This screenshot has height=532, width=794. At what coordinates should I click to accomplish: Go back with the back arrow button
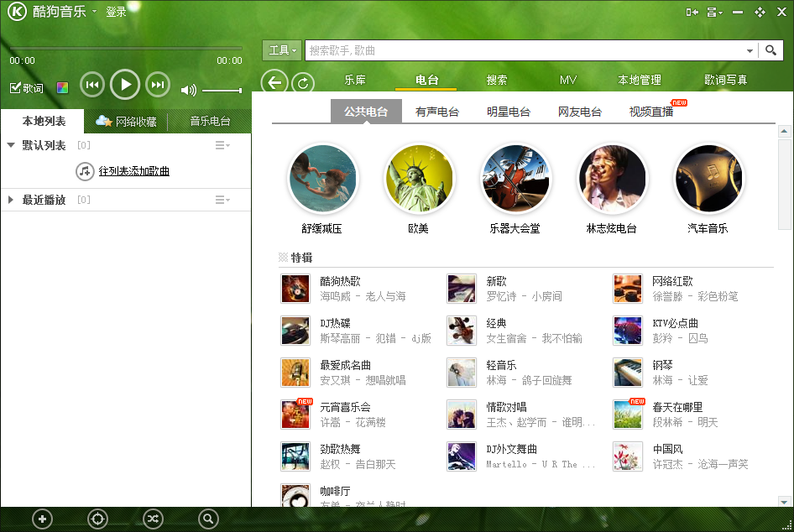(274, 82)
